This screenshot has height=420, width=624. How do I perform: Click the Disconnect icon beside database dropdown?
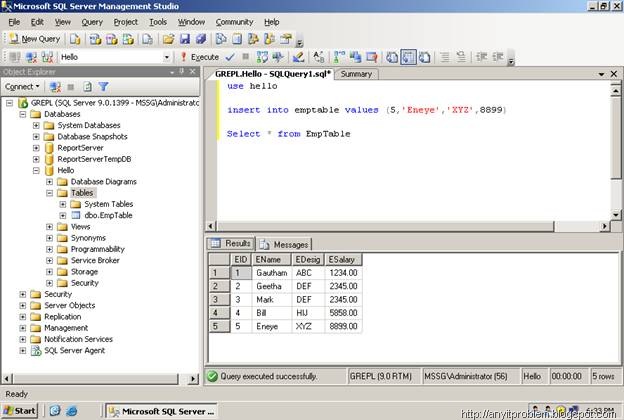pyautogui.click(x=31, y=57)
